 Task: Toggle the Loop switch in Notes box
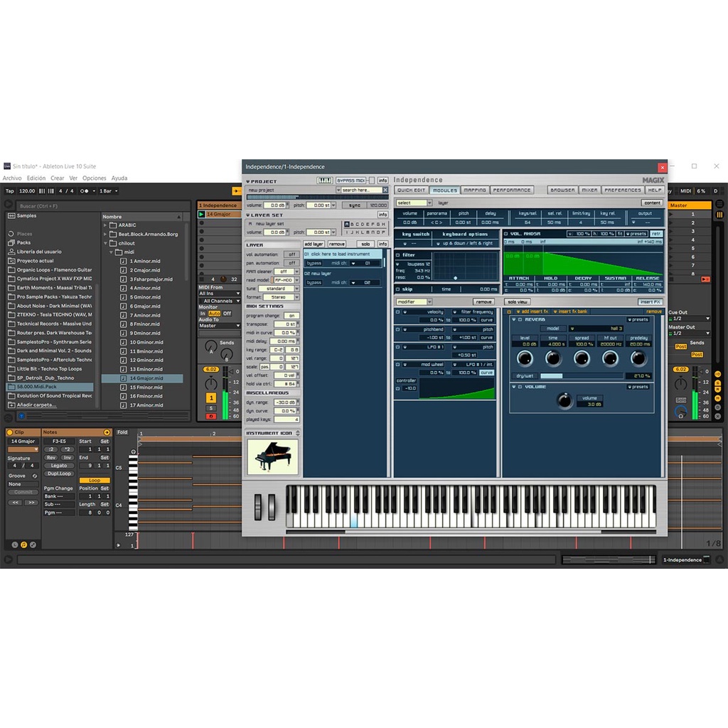tap(95, 481)
